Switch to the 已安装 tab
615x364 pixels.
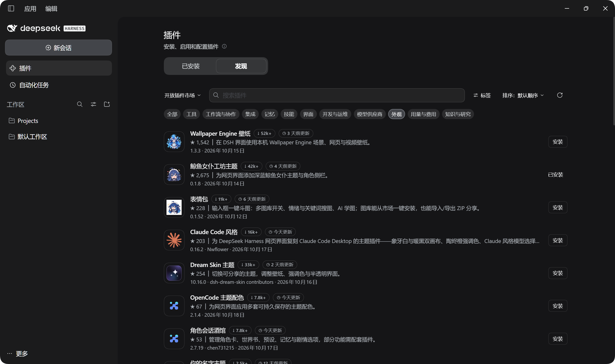pos(191,66)
